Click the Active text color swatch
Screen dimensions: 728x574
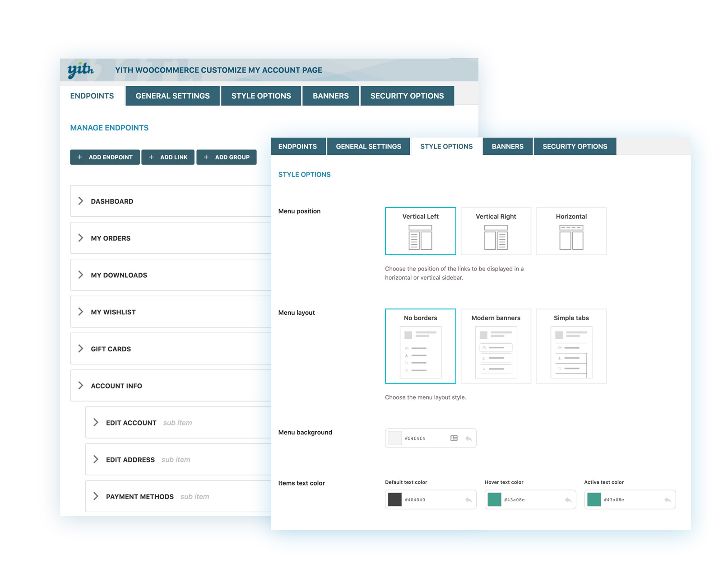(594, 499)
